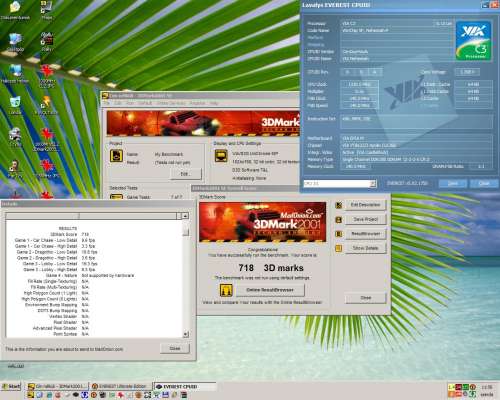Viewport: 500px width, 400px height.
Task: Click the Display and CPU Settings monitor icon
Action: tap(221, 156)
